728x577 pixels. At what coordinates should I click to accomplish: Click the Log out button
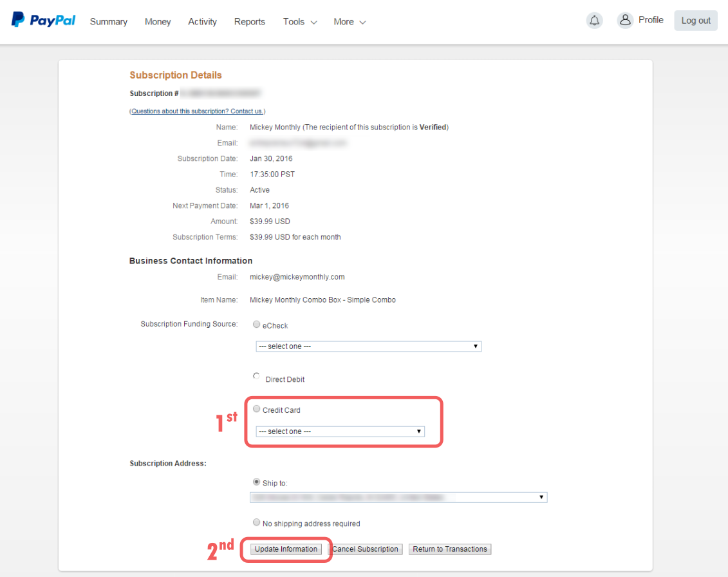(x=696, y=21)
